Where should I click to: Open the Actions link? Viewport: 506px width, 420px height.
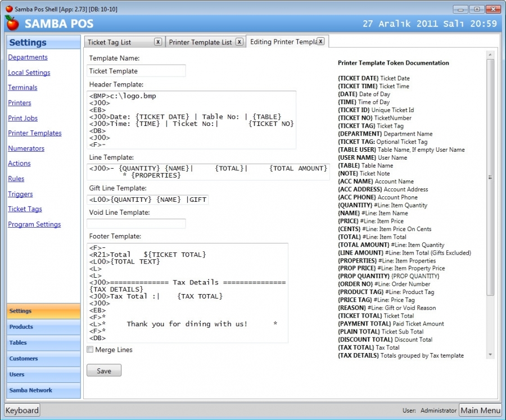[x=19, y=164]
